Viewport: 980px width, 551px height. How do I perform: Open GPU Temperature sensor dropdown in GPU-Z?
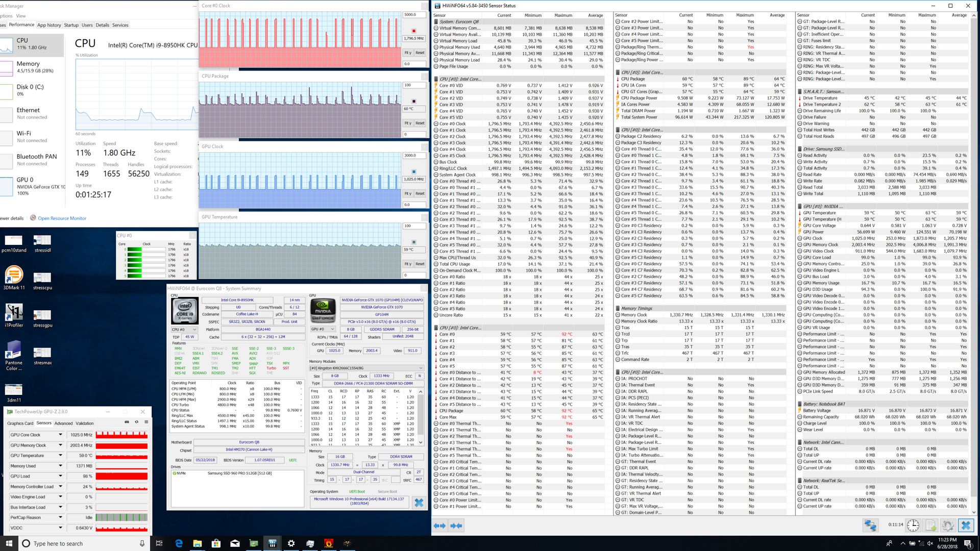[x=60, y=455]
